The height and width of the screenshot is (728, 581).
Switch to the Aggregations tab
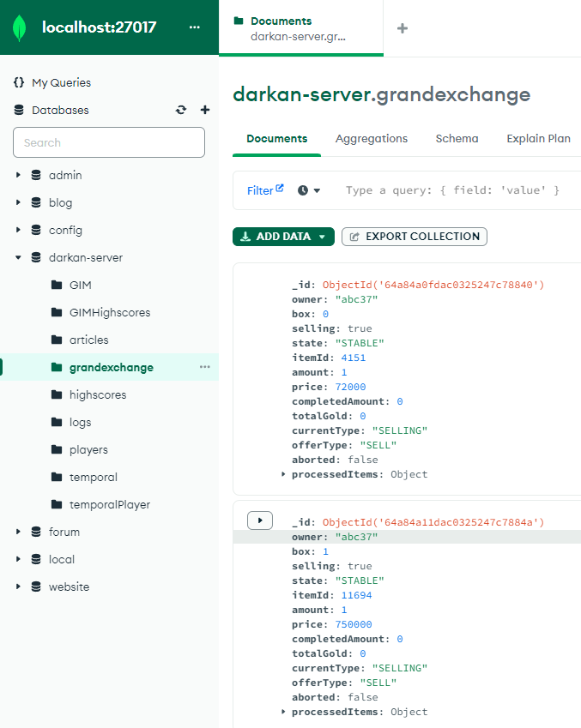click(x=372, y=139)
